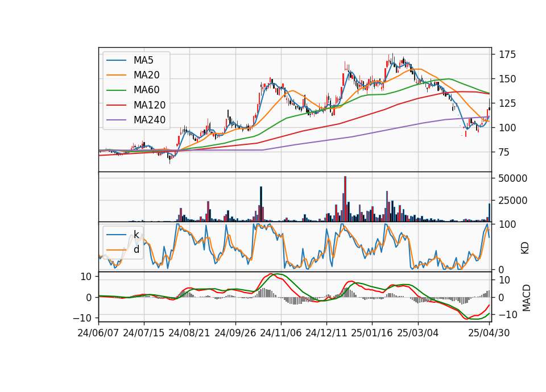This screenshot has width=546, height=392.
Task: Click the 150 price axis label
Action: pyautogui.click(x=507, y=79)
